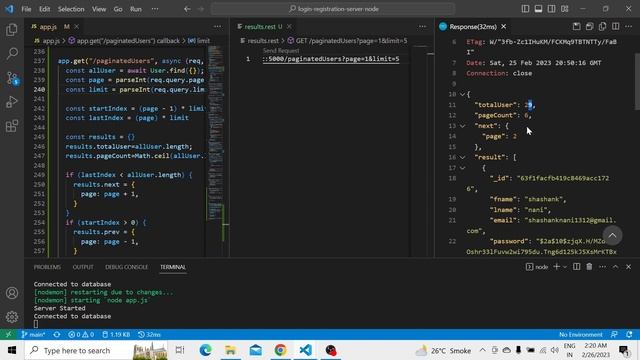Screen dimensions: 640x360
Task: Collapse the object at line 17
Action: [462, 168]
